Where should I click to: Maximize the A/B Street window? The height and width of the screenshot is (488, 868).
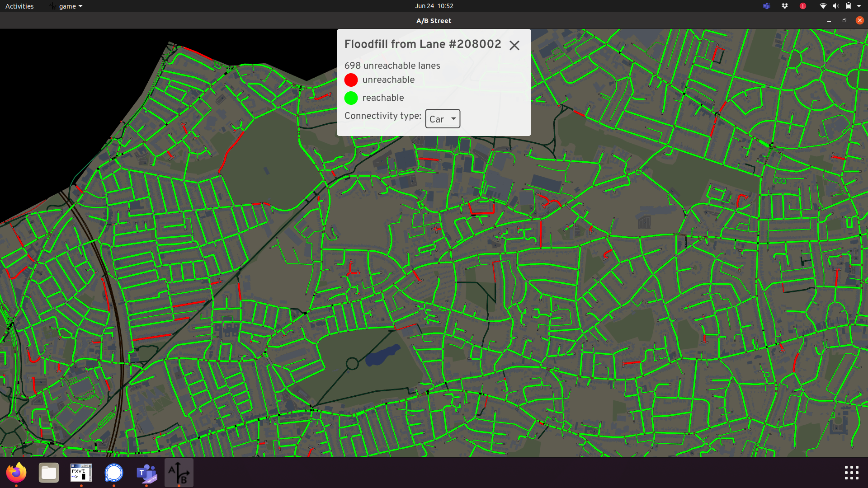tap(844, 21)
